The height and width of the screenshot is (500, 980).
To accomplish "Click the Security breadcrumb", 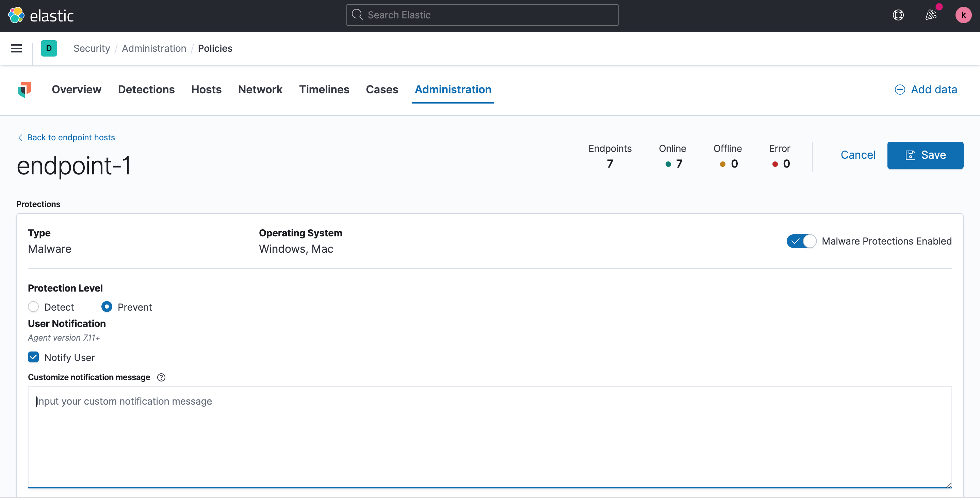I will pyautogui.click(x=92, y=48).
